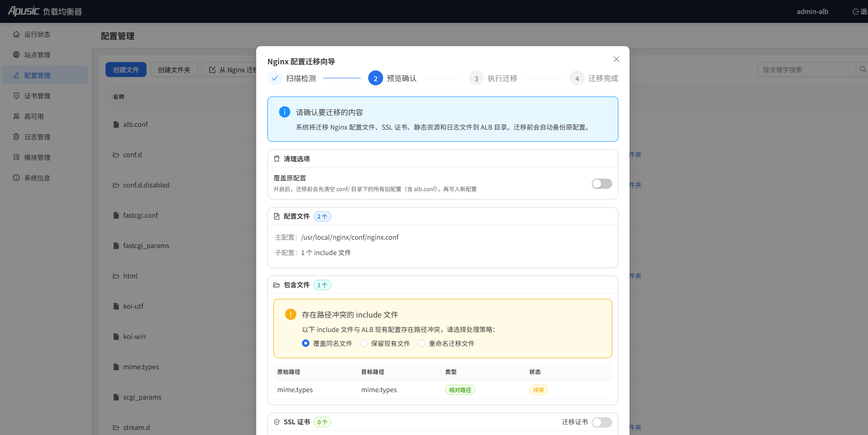Image resolution: width=868 pixels, height=435 pixels.
Task: Click the /usr/local/nginx/conf/nginx.conf main config path
Action: [x=350, y=237]
